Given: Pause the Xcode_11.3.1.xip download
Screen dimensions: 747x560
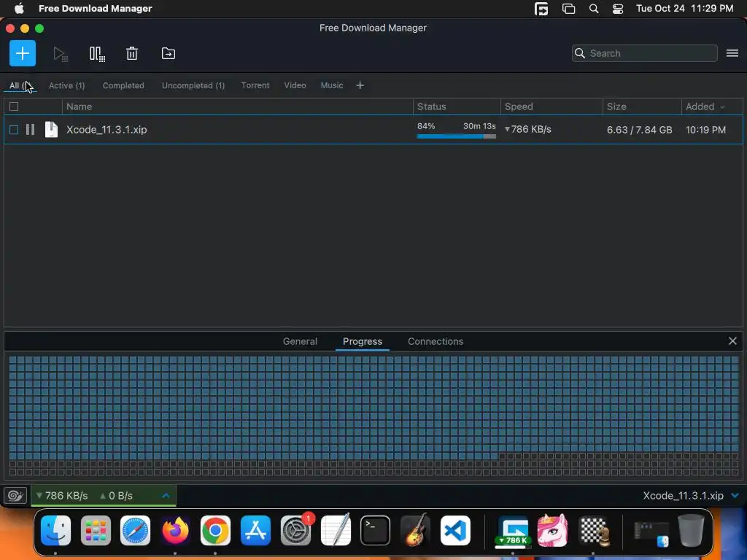Looking at the screenshot, I should tap(30, 130).
